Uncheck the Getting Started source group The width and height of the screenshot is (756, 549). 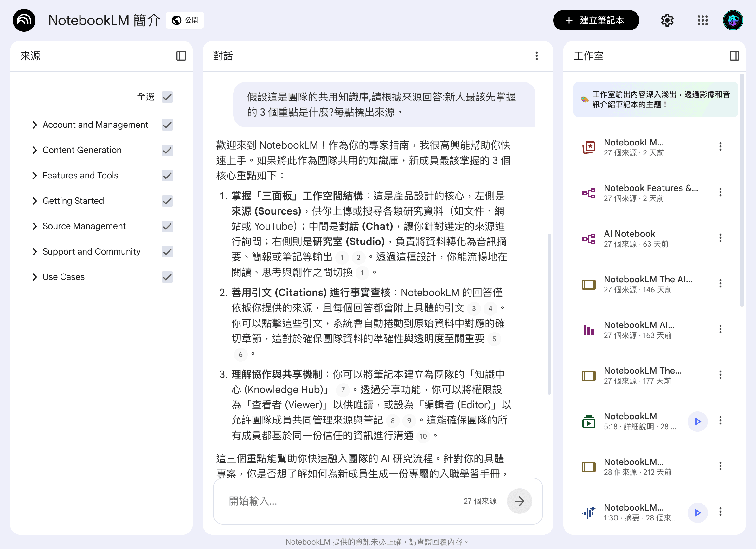(x=167, y=201)
